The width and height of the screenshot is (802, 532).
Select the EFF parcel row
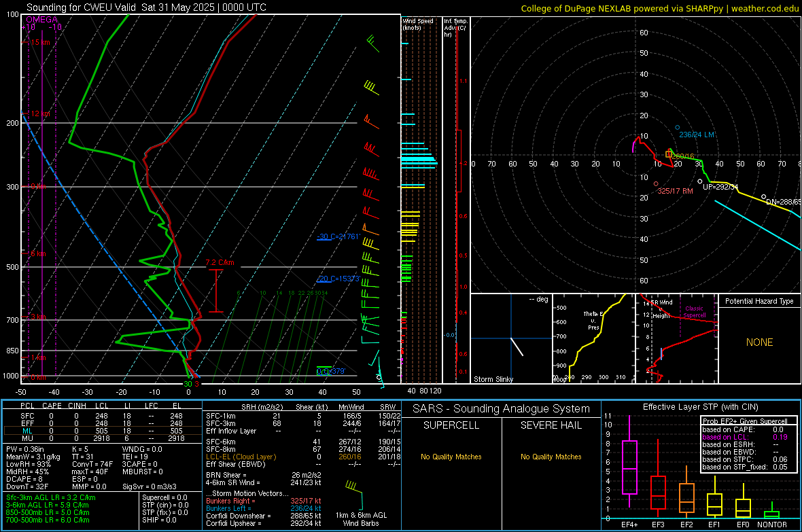[x=103, y=423]
